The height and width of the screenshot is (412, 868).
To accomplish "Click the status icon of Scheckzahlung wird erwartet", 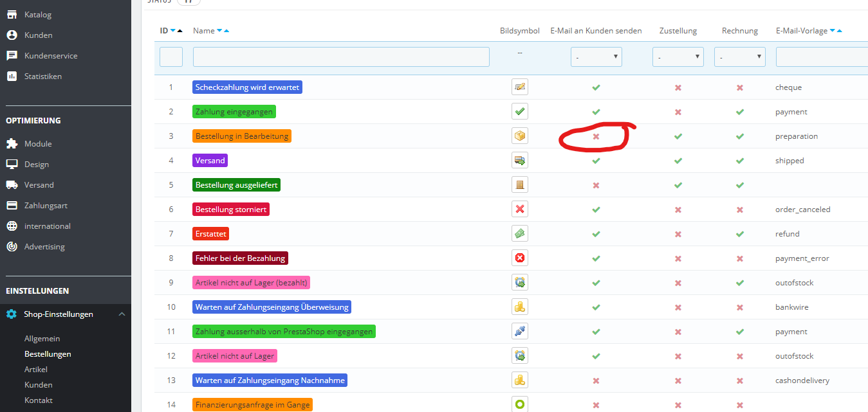I will pos(520,87).
